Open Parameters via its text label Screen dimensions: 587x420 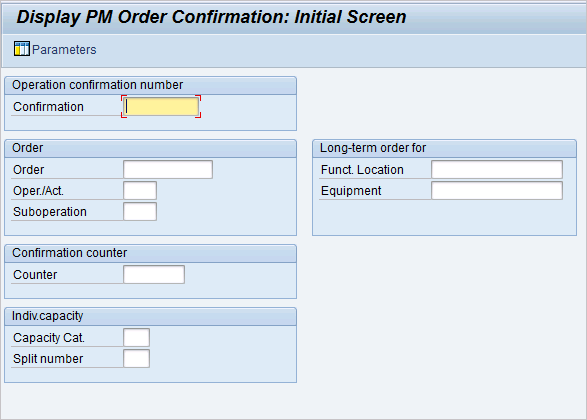(64, 50)
